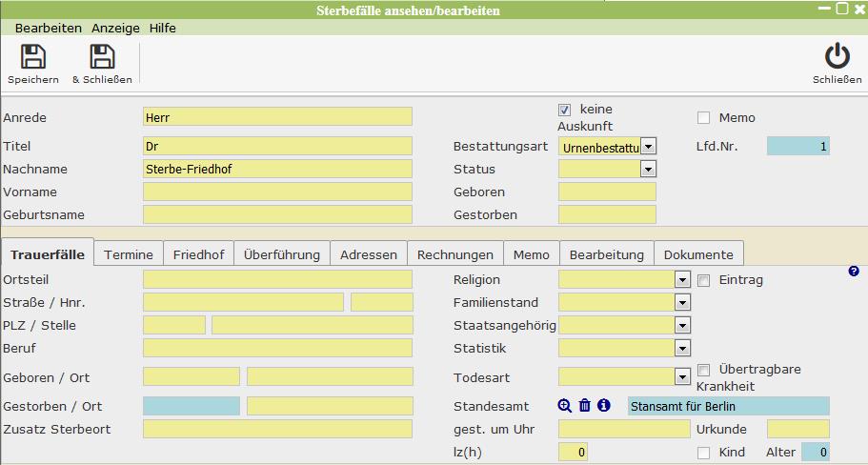Uncheck the keine Auskunft checkbox
This screenshot has height=465, width=868.
pyautogui.click(x=565, y=110)
